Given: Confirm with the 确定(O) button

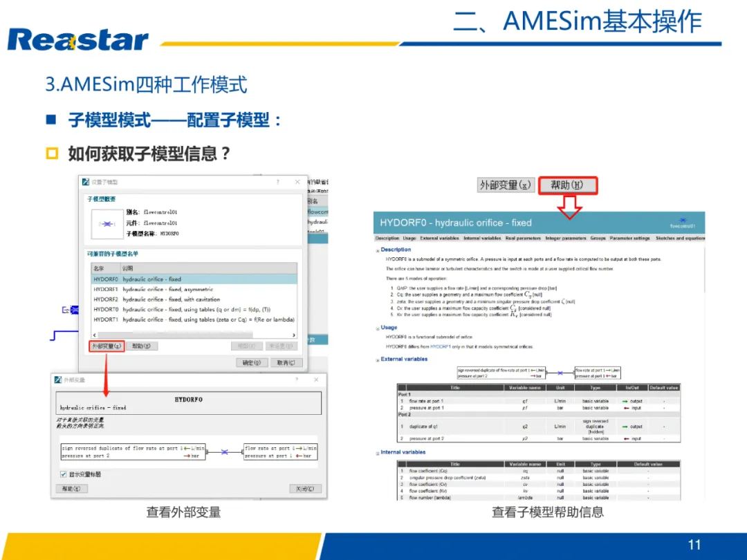Looking at the screenshot, I should [x=252, y=362].
